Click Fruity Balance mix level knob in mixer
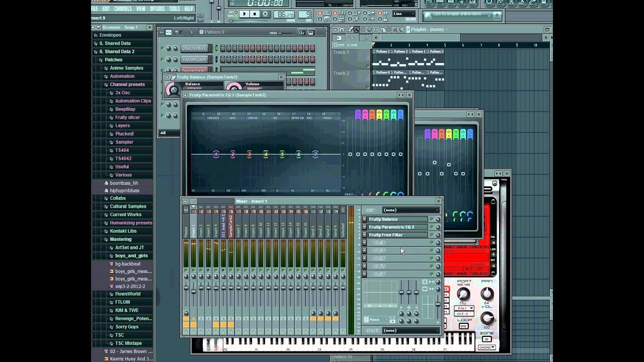 point(438,219)
